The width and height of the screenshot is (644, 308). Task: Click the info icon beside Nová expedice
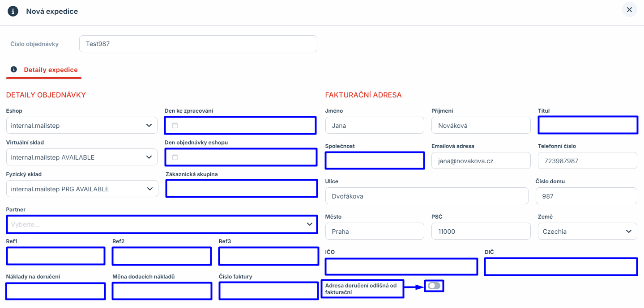13,11
